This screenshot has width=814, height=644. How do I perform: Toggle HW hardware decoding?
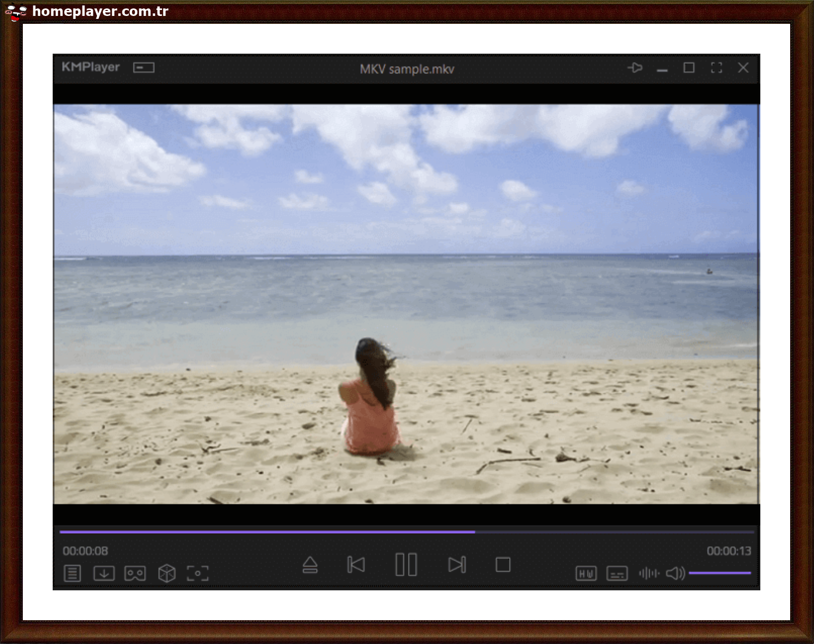coord(586,573)
